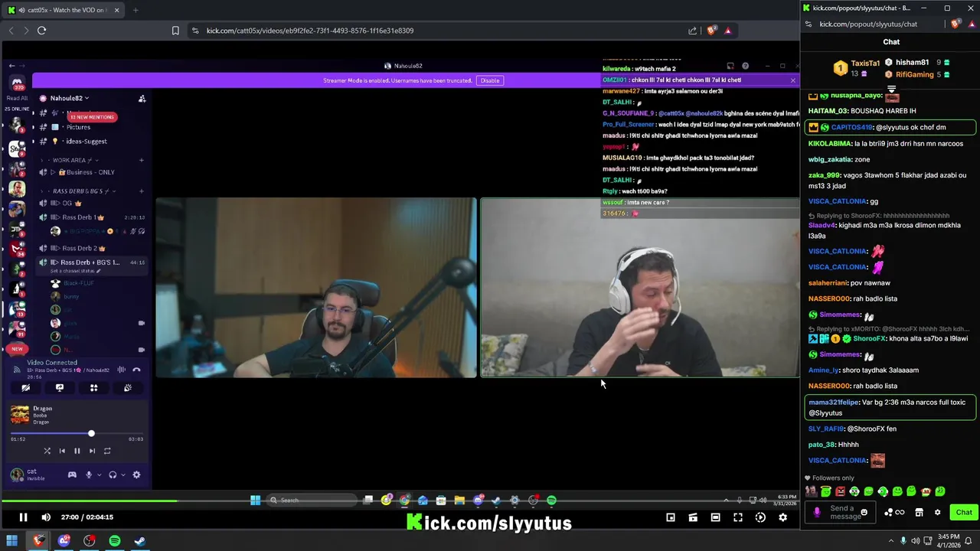Viewport: 980px width, 551px height.
Task: Disconnect from the Discord voice call
Action: coord(136,370)
